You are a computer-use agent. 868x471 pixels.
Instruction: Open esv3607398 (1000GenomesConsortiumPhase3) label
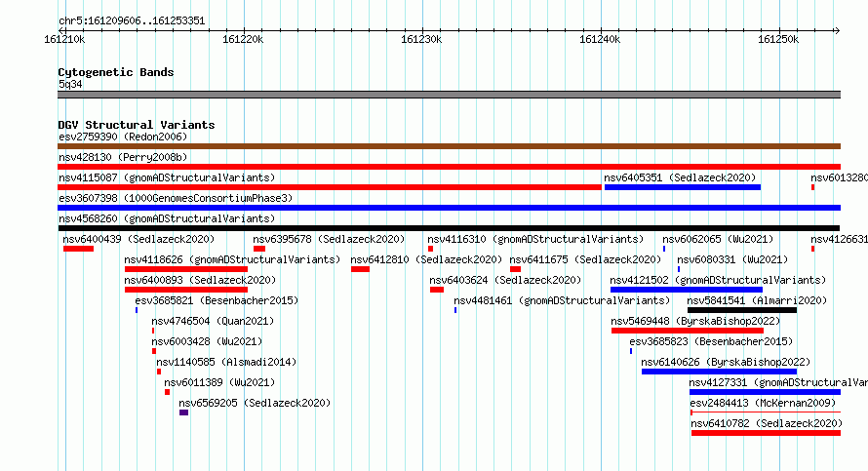(x=176, y=198)
